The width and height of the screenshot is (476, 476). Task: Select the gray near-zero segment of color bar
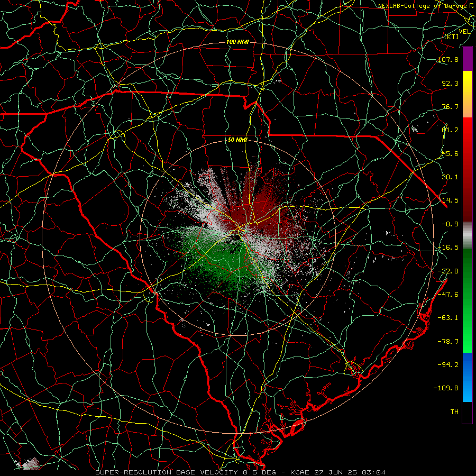pos(467,234)
